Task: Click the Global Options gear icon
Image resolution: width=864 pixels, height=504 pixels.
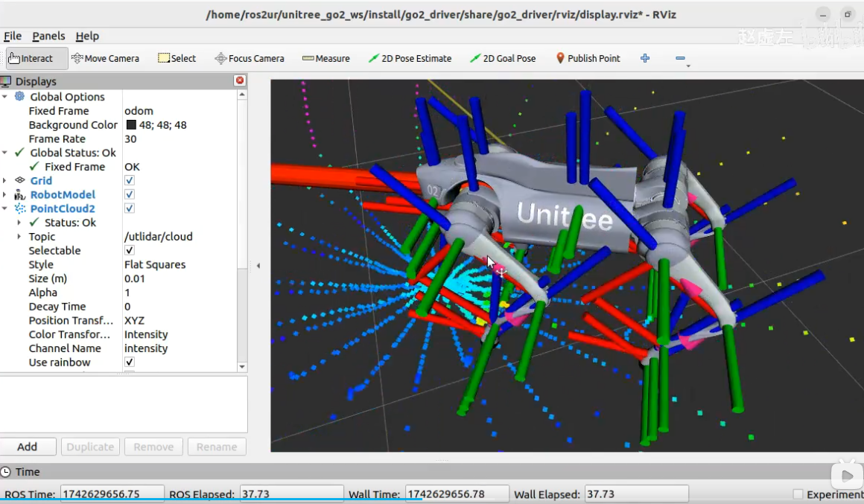Action: [20, 96]
